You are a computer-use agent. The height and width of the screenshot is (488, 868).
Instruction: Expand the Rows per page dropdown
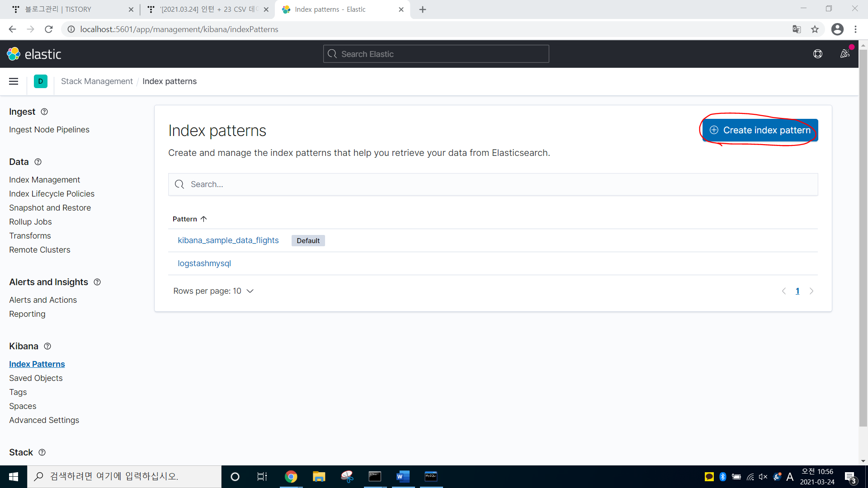click(213, 291)
